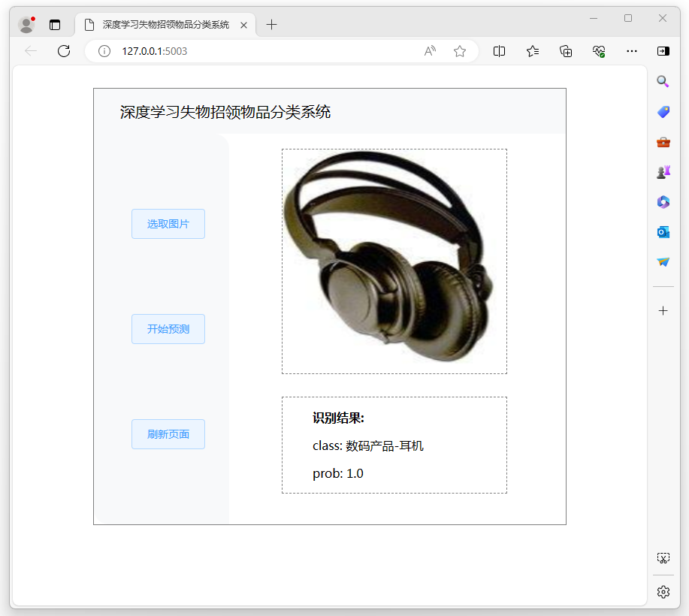
Task: Open a new tab with plus button
Action: pyautogui.click(x=271, y=25)
